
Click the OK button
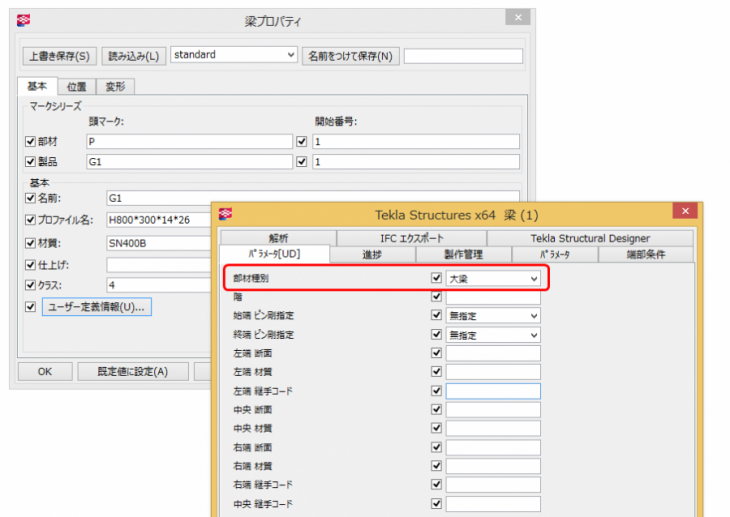(45, 372)
